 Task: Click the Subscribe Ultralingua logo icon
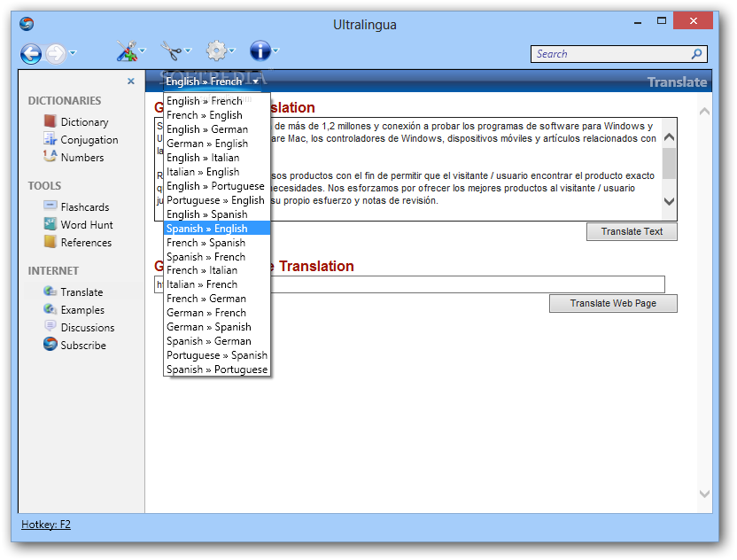pyautogui.click(x=50, y=344)
